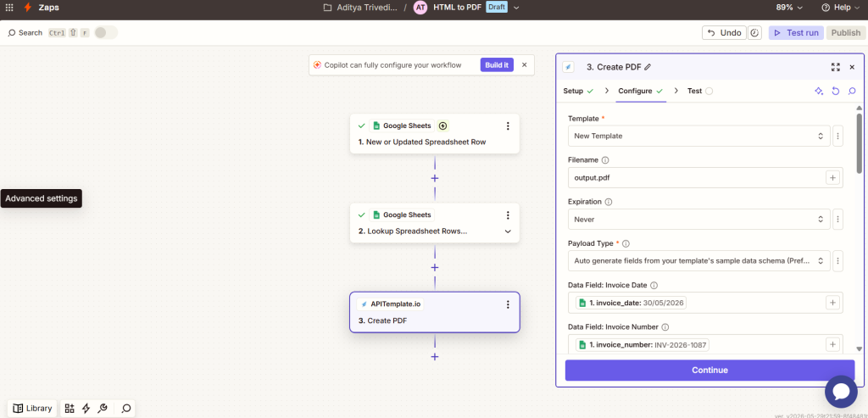
Task: Start a Test run
Action: point(796,33)
